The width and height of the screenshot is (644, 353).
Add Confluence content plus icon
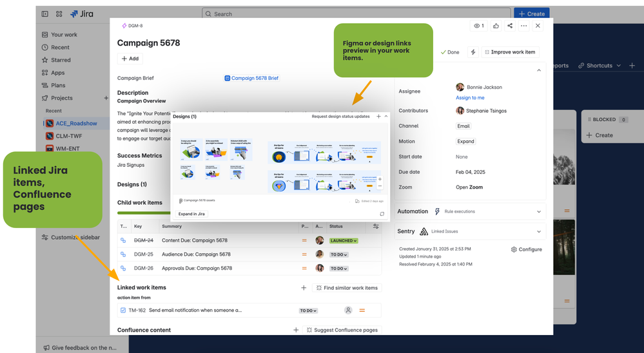click(296, 330)
